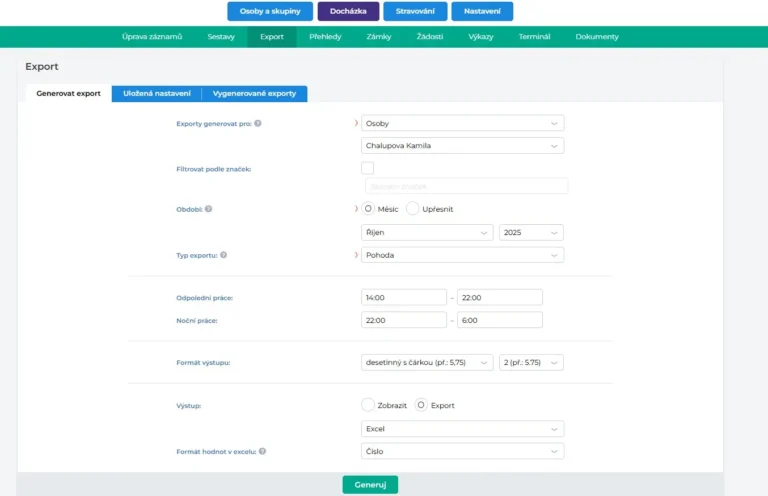
Task: Click the help icon next to Období
Action: [209, 209]
